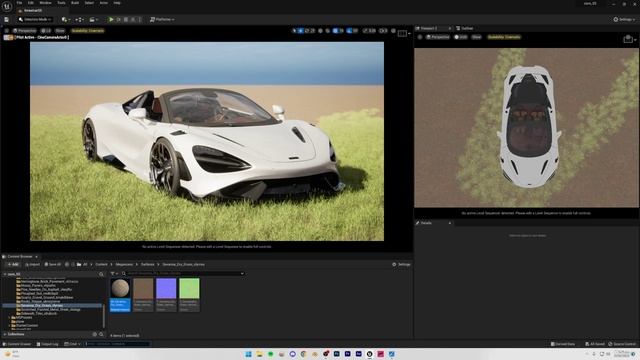Screen dimensions: 640x360
Task: Open the Platforms dropdown menu
Action: point(162,19)
